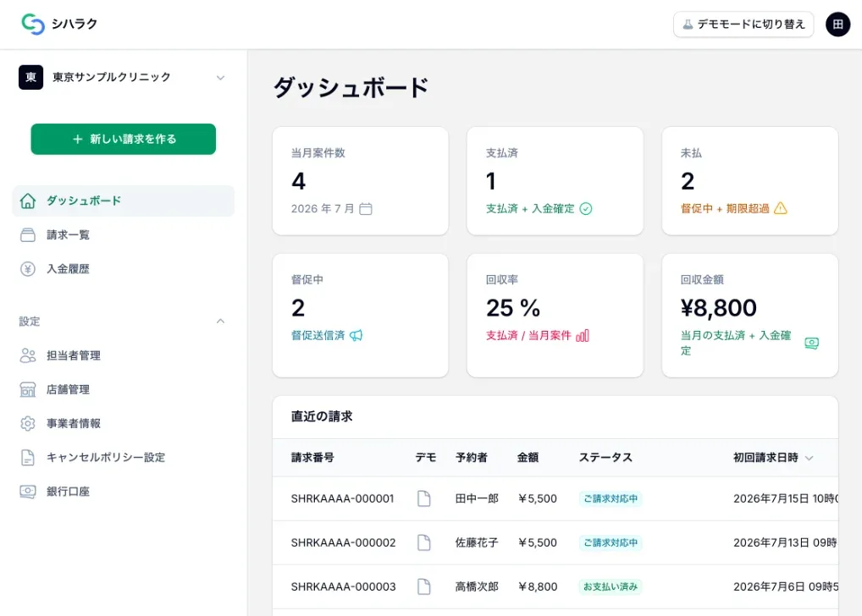
Task: Click the cash icon in 回収金額 card
Action: point(811,343)
